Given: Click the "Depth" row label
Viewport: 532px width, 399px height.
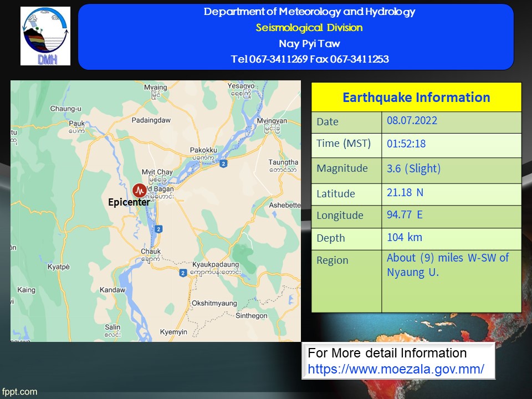Looking at the screenshot, I should (x=331, y=238).
